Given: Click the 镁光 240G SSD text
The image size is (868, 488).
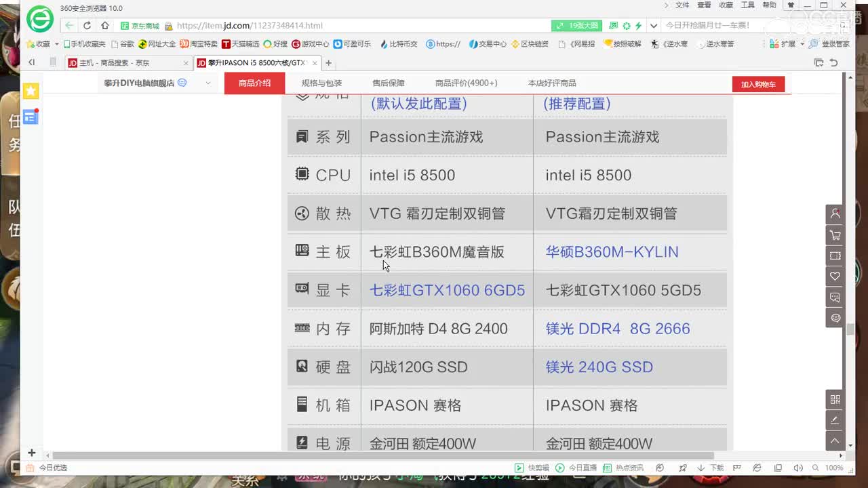Looking at the screenshot, I should (x=599, y=367).
